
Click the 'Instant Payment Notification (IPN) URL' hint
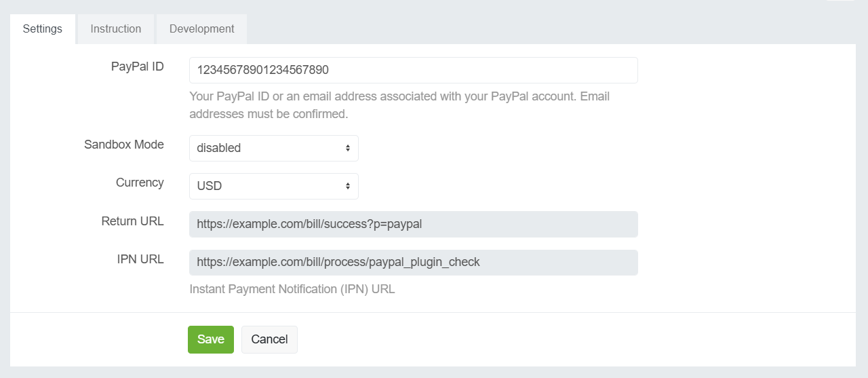click(x=292, y=289)
